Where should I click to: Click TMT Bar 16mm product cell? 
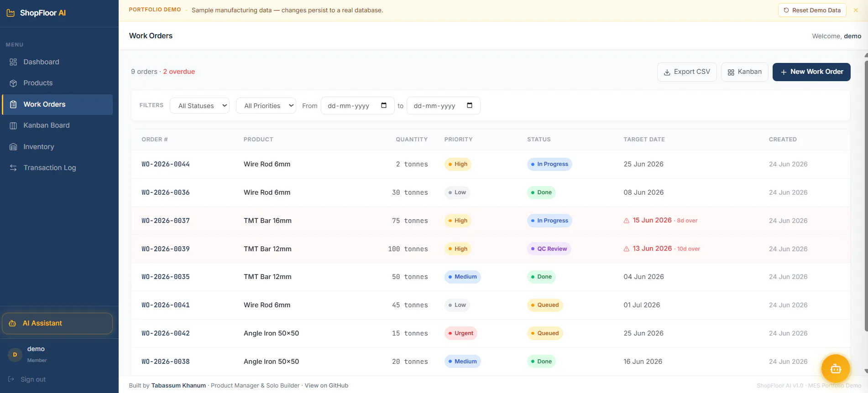(267, 221)
